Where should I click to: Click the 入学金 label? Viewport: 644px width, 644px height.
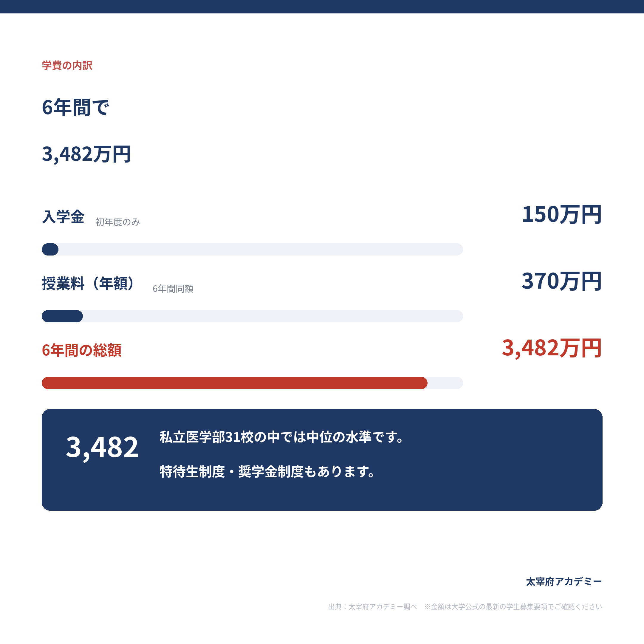[63, 217]
